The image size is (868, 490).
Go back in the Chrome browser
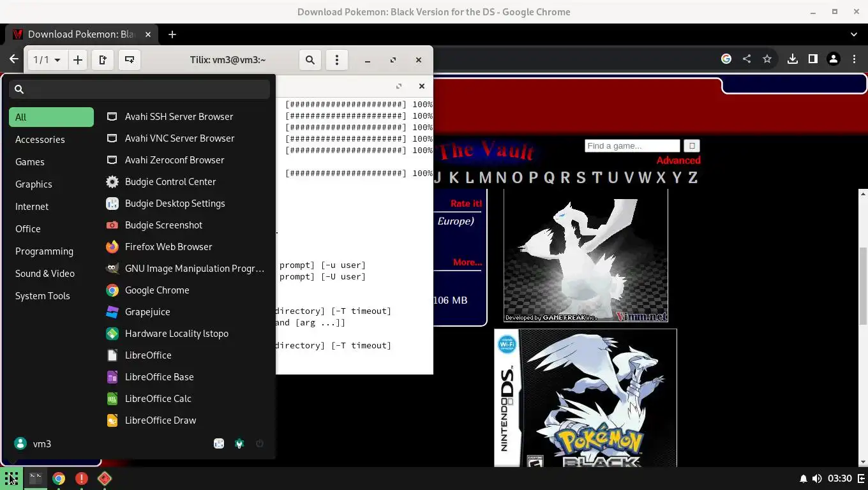(x=14, y=59)
